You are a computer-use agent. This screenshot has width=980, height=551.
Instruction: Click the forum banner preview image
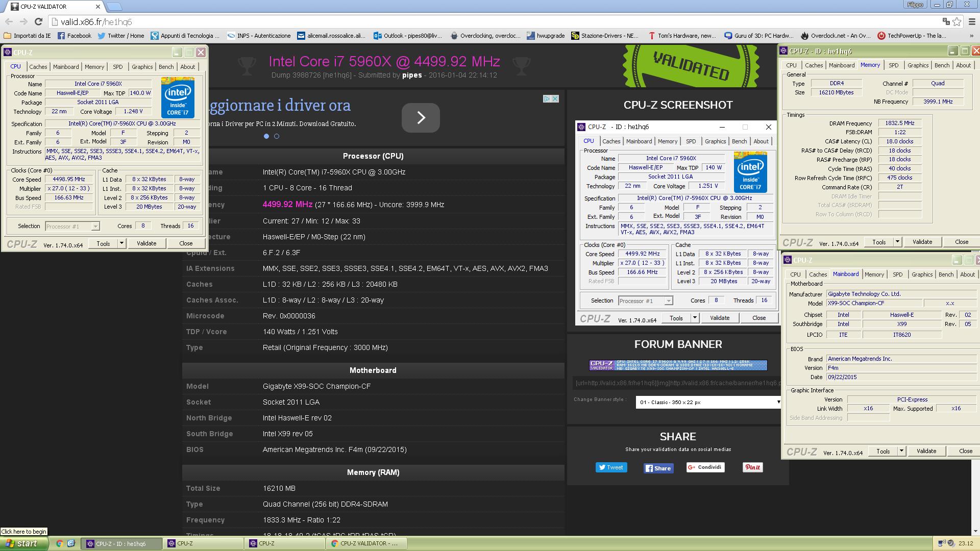coord(678,365)
